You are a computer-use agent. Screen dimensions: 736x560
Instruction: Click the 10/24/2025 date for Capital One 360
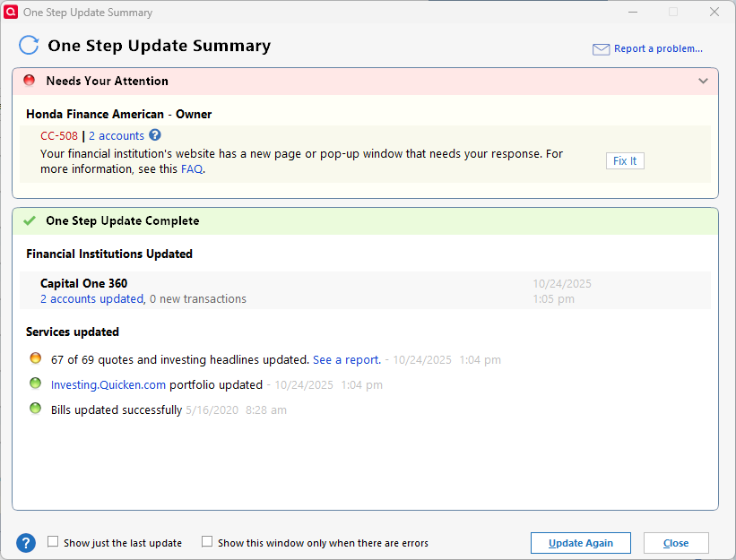click(562, 284)
